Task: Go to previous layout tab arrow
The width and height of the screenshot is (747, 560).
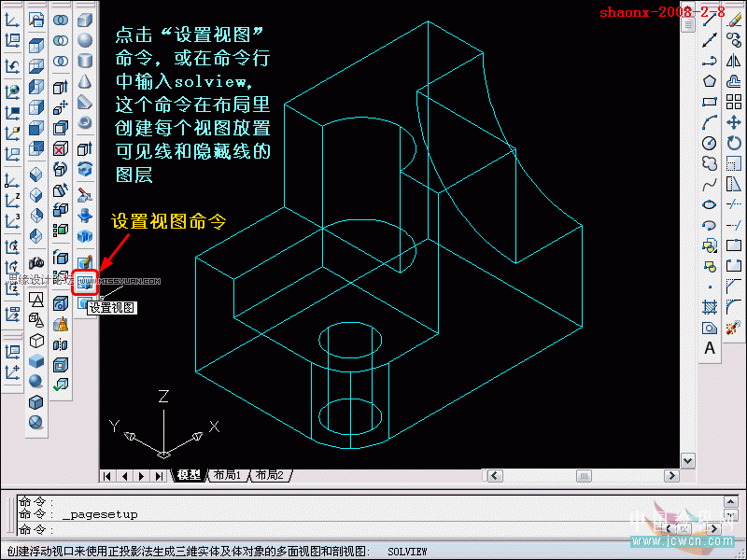Action: (125, 476)
